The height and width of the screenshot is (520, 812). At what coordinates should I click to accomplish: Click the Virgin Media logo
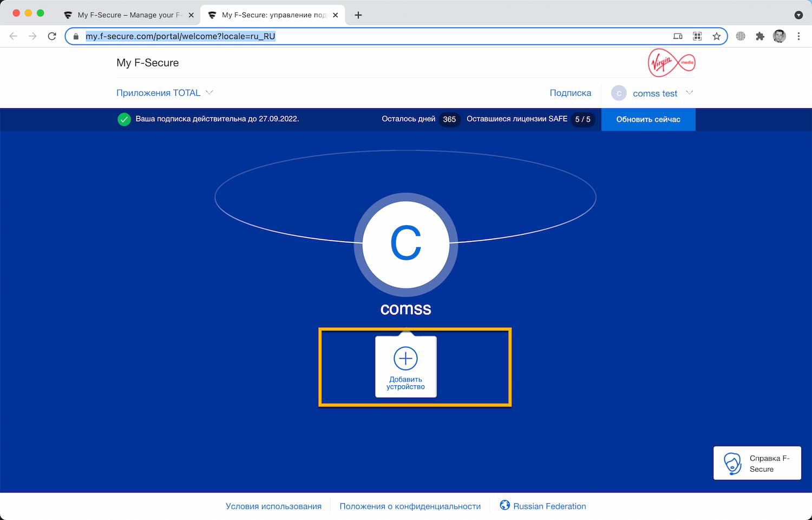pos(671,62)
